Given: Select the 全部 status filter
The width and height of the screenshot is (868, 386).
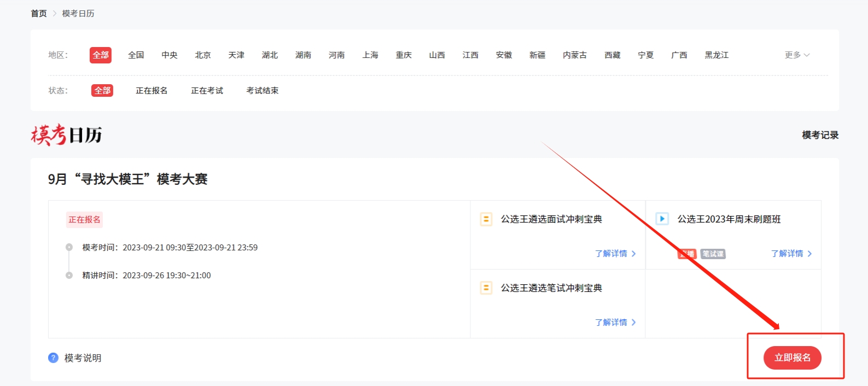Looking at the screenshot, I should click(x=102, y=91).
